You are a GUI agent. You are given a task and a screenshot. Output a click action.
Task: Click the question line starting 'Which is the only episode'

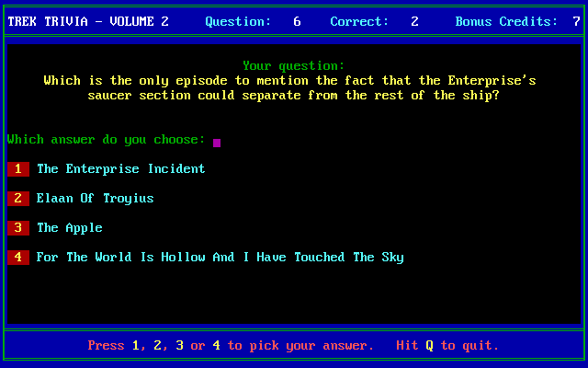point(290,81)
